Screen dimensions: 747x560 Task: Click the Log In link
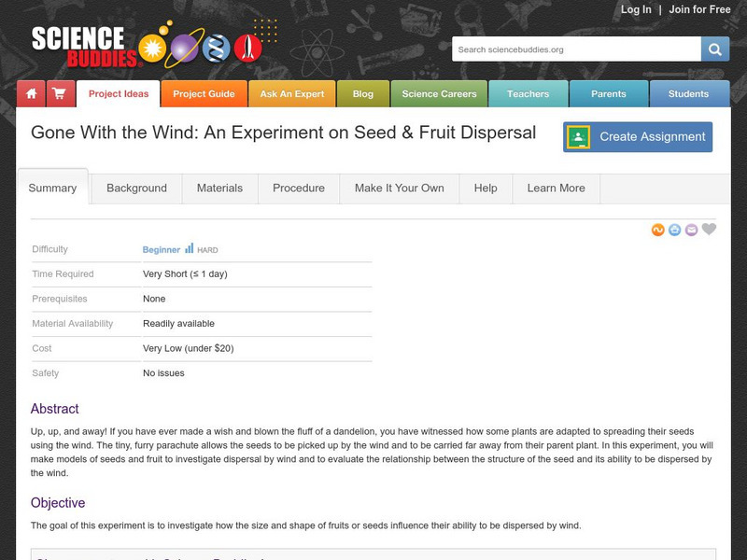[636, 9]
